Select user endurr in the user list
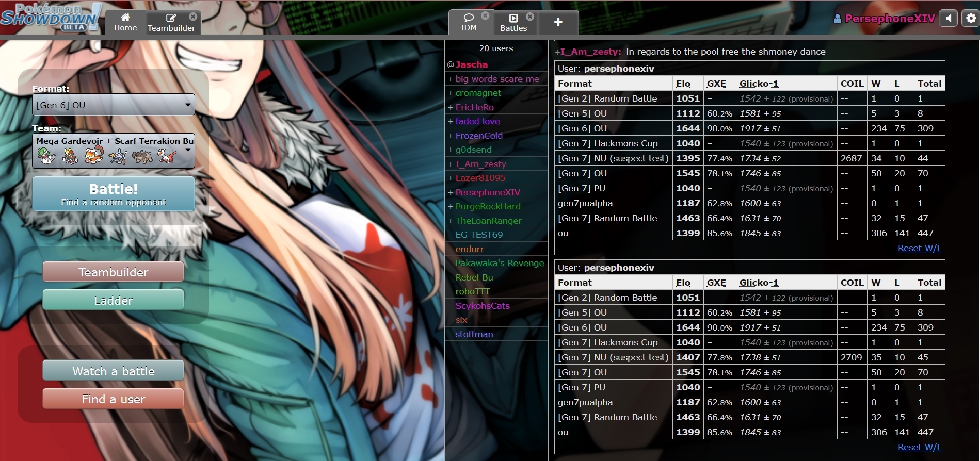Screen dimensions: 980x461 [x=496, y=249]
